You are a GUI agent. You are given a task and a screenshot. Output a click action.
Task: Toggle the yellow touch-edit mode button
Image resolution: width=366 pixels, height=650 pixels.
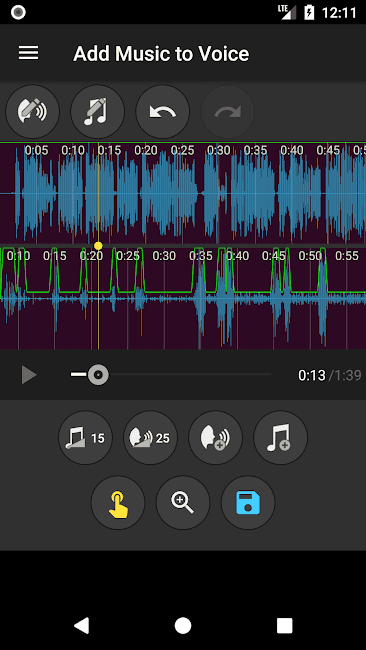pos(118,502)
